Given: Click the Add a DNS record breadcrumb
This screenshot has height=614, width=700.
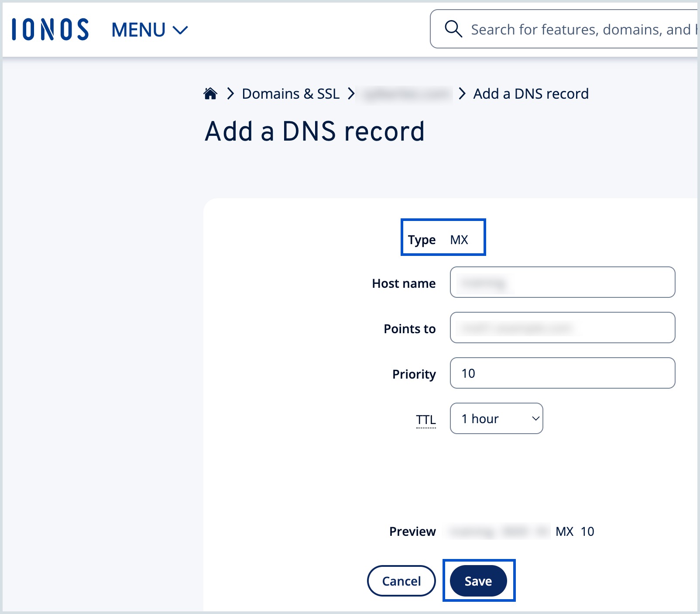Looking at the screenshot, I should tap(531, 94).
